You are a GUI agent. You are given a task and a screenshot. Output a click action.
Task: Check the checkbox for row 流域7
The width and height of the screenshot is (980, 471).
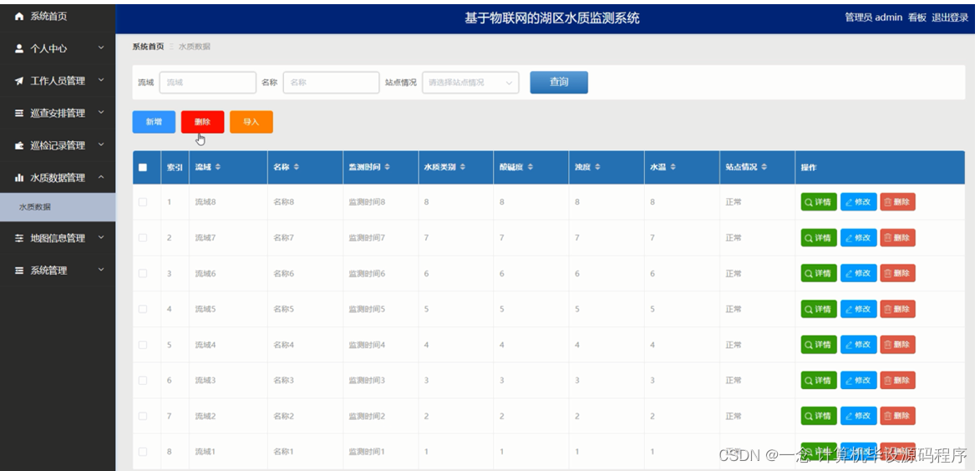tap(143, 238)
